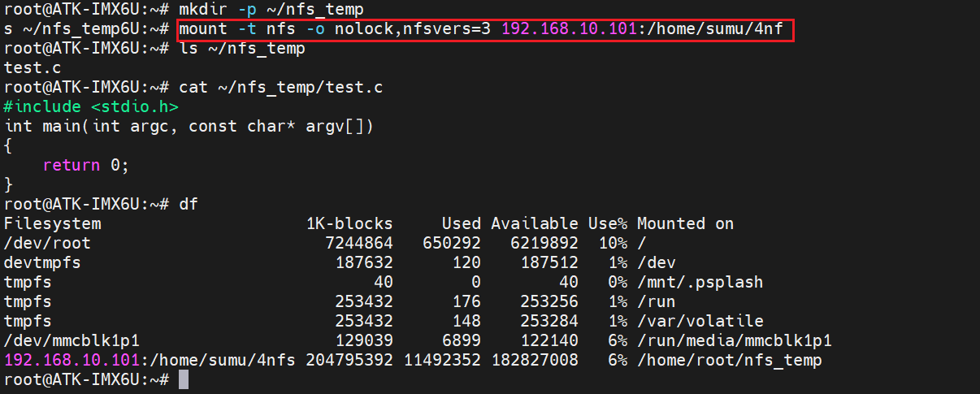
Task: Click the return 0; statement
Action: pyautogui.click(x=86, y=165)
